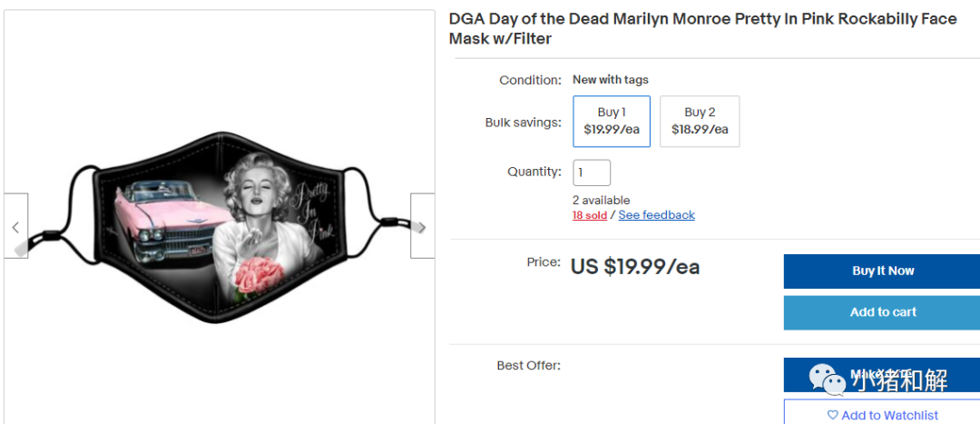Image resolution: width=980 pixels, height=424 pixels.
Task: Click the Best Offer label
Action: [528, 366]
